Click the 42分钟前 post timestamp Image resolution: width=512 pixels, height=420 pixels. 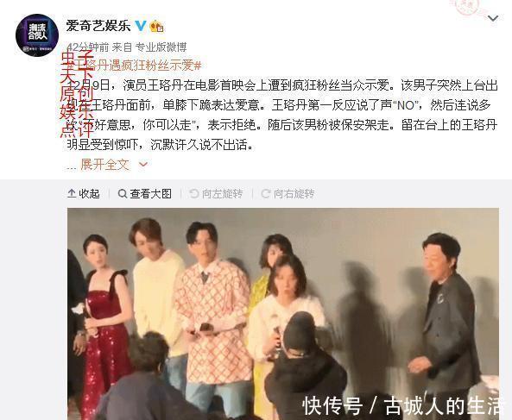pos(87,47)
